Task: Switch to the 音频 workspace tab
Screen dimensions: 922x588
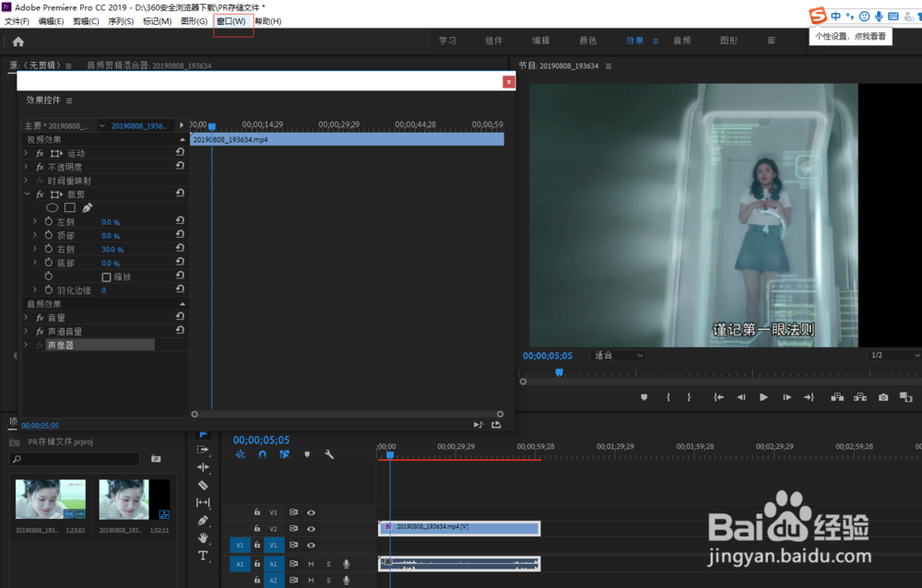Action: (682, 41)
